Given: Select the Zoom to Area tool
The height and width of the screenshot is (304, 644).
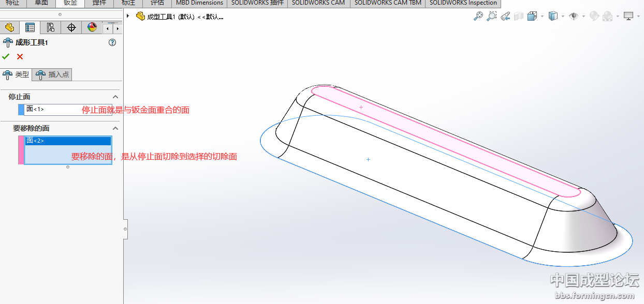Looking at the screenshot, I should 492,17.
